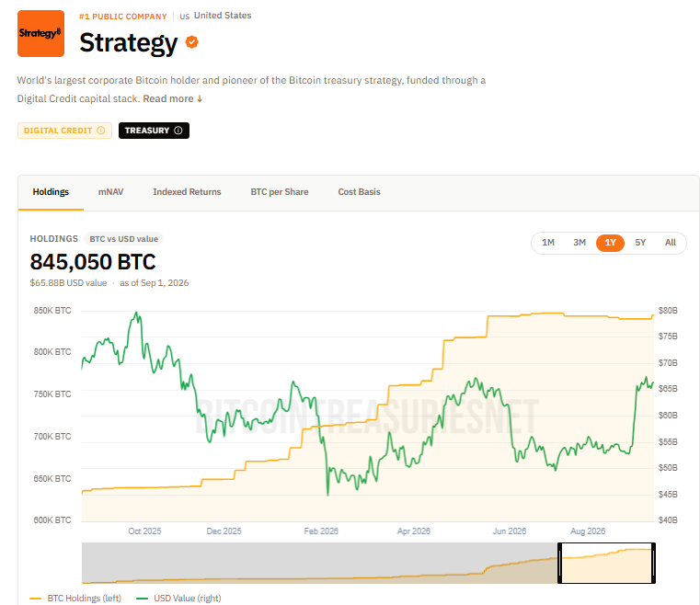Click the orange Strategy company logo
700x605 pixels.
(40, 33)
